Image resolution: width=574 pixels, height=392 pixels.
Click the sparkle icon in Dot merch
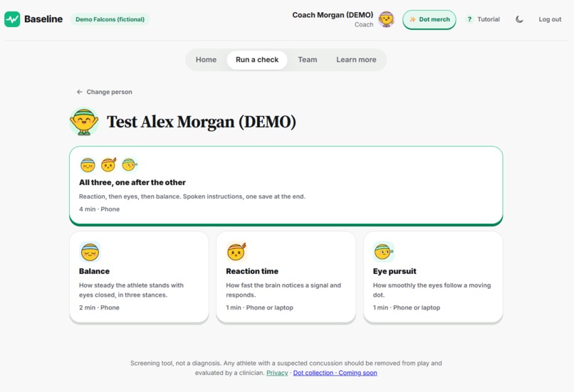tap(412, 19)
